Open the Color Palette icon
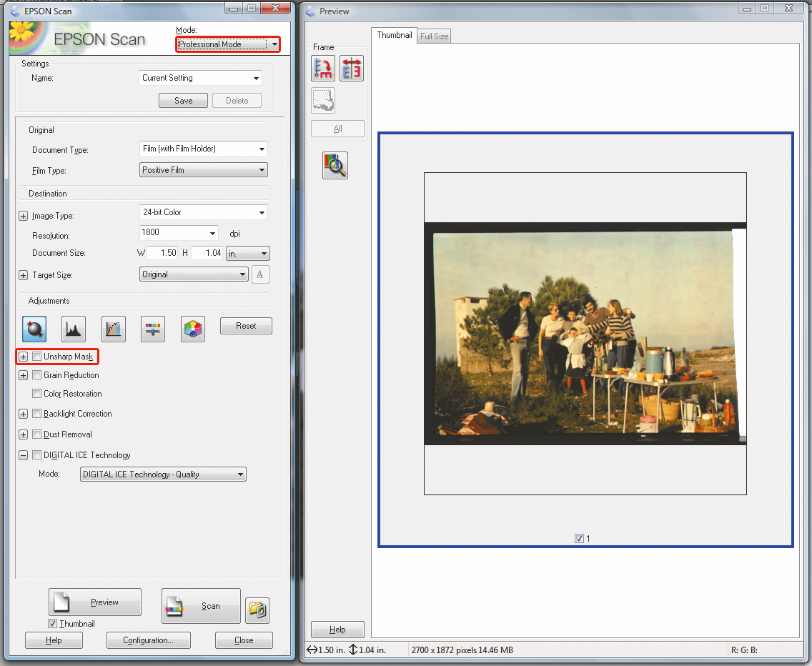The width and height of the screenshot is (812, 666). pos(193,329)
